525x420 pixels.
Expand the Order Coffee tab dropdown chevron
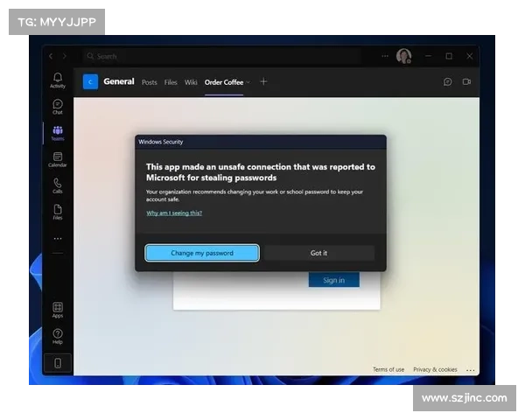coord(248,82)
